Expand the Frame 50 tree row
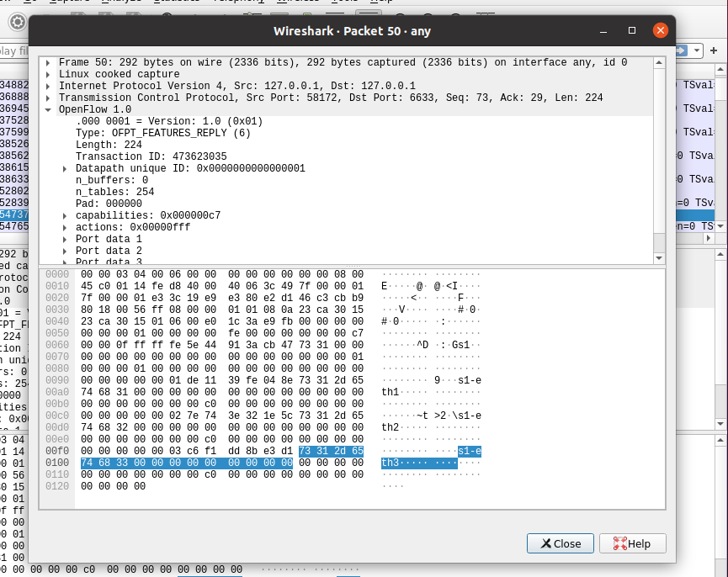The width and height of the screenshot is (728, 577). (x=48, y=62)
